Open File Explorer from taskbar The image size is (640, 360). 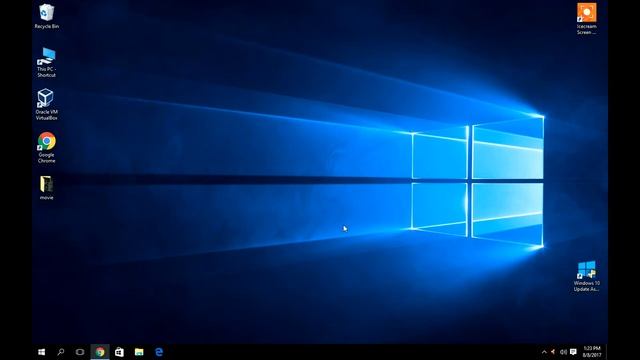tap(139, 352)
